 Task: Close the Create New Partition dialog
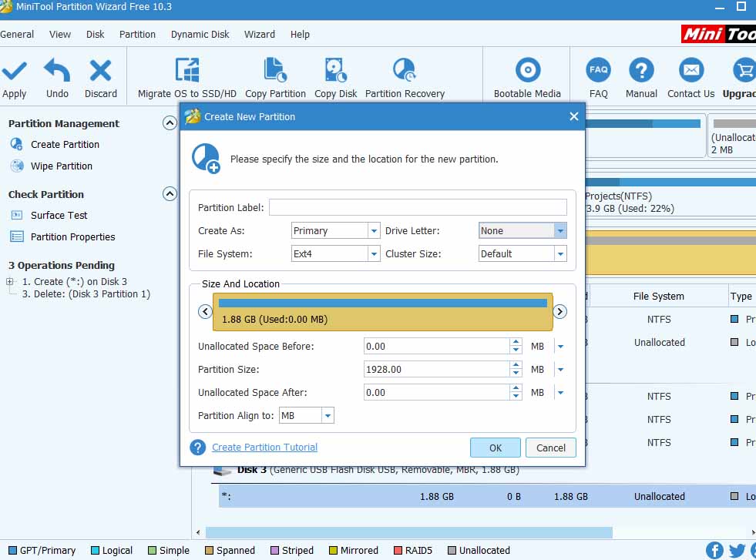pyautogui.click(x=574, y=116)
